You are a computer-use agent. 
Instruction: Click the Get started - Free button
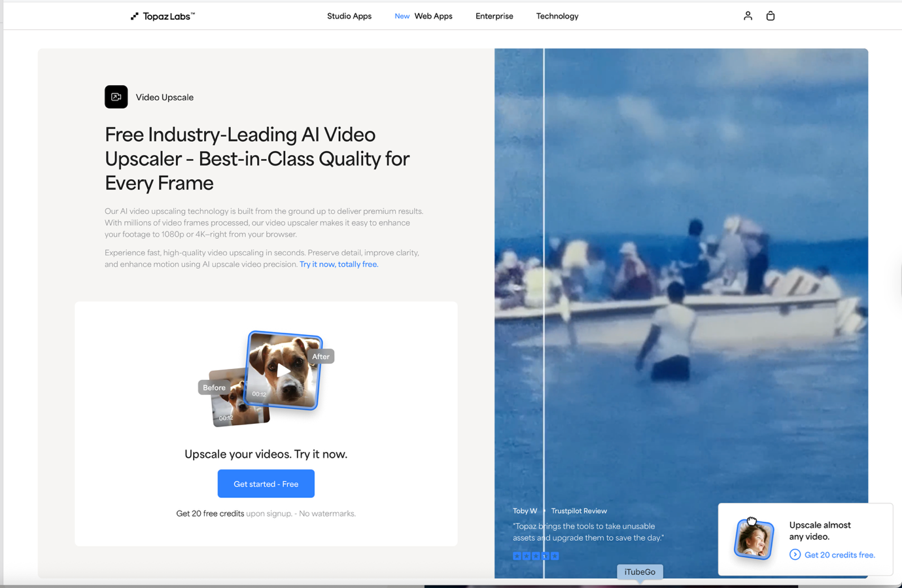[266, 484]
